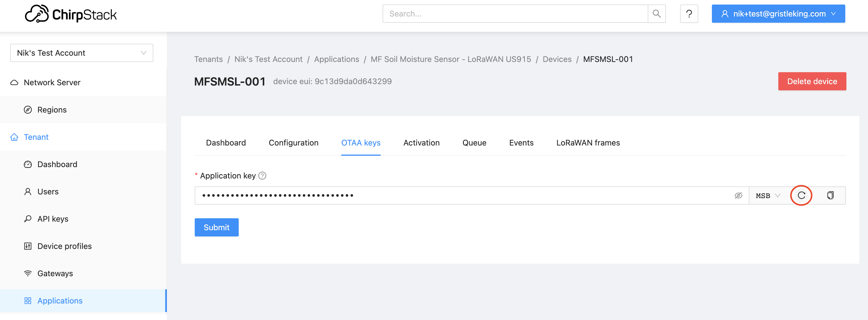Open Gateways in the sidebar
Image resolution: width=868 pixels, height=320 pixels.
click(x=55, y=273)
